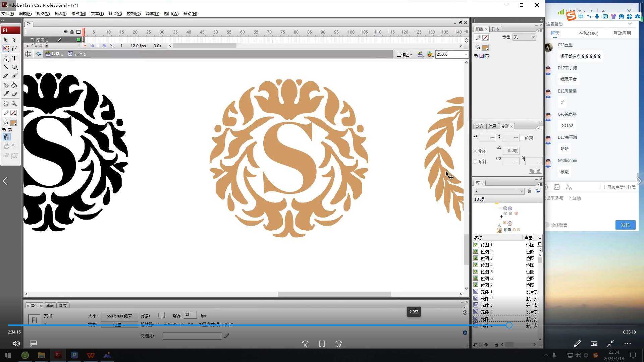Open the 250% zoom level dropdown
This screenshot has width=644, height=362.
466,54
